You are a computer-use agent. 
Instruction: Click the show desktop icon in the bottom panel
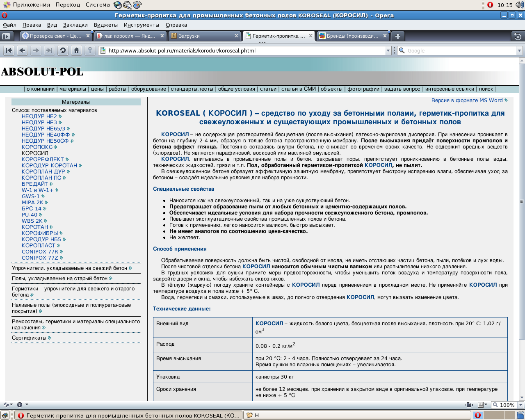click(5, 415)
